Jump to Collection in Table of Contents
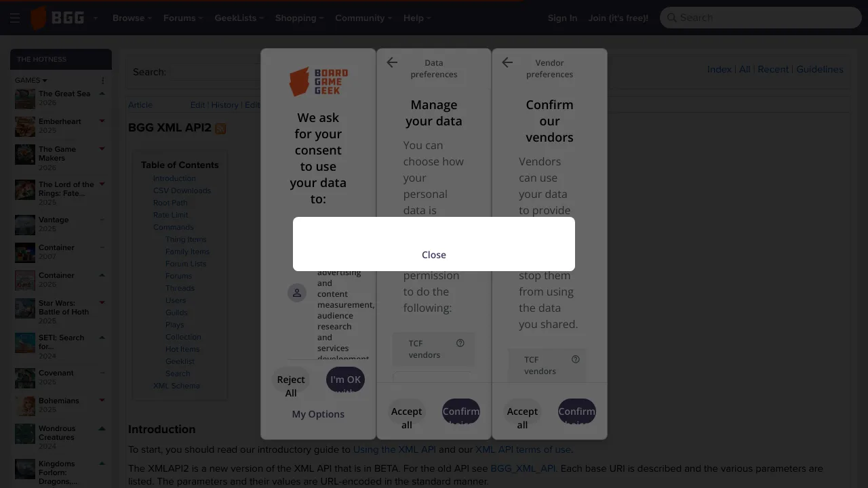868x488 pixels. pos(183,337)
